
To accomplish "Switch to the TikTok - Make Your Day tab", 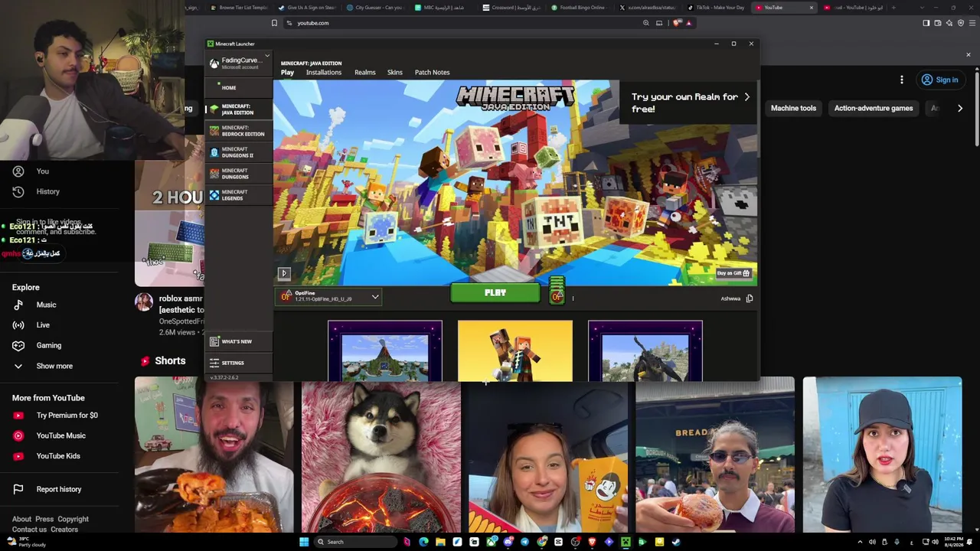I will [716, 8].
